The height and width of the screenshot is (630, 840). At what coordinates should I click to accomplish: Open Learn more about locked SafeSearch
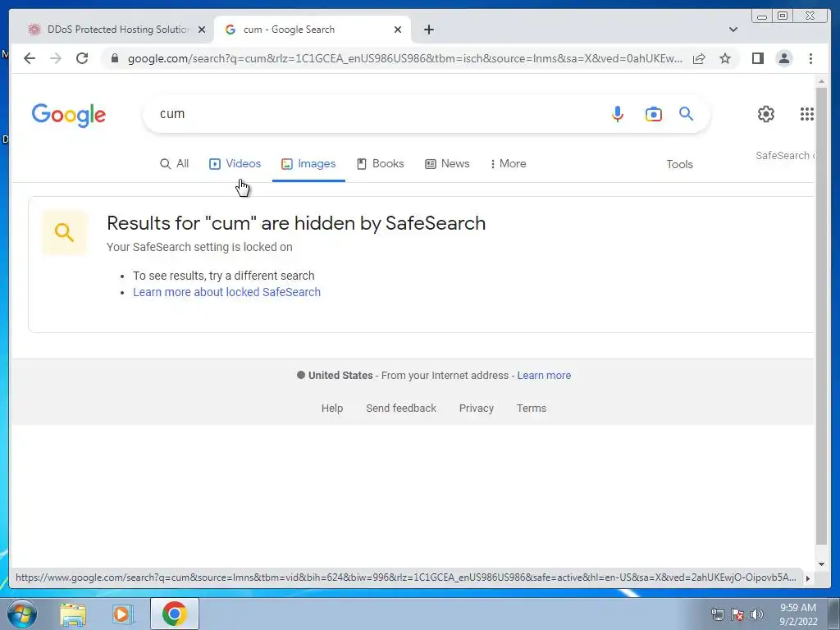[x=226, y=292]
